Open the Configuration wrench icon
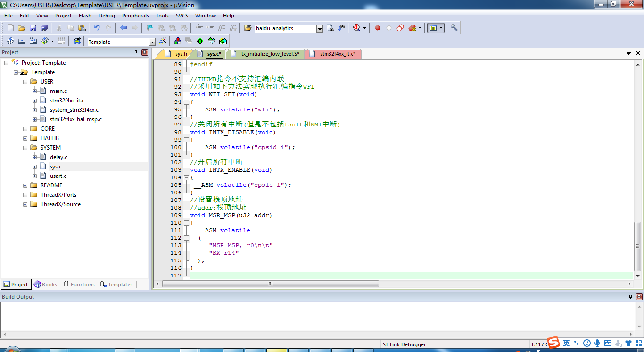644x352 pixels. click(454, 28)
